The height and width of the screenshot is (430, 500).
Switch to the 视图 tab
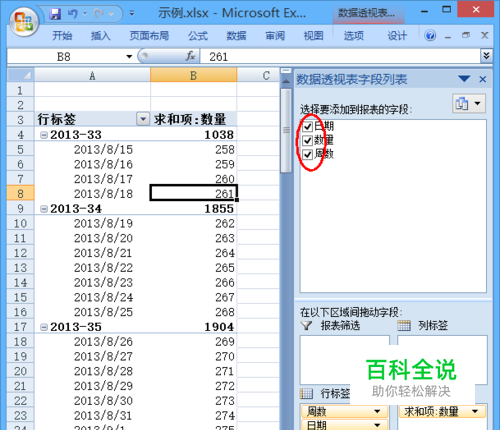point(313,35)
